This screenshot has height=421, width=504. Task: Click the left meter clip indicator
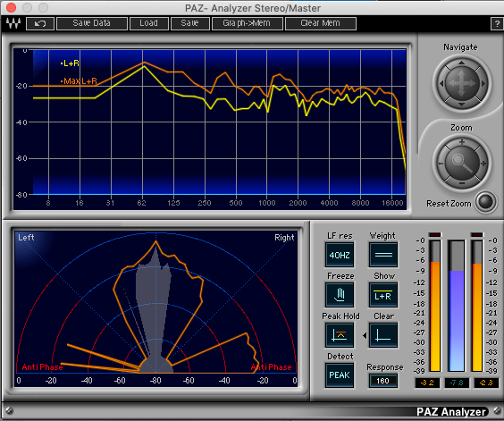tap(435, 235)
